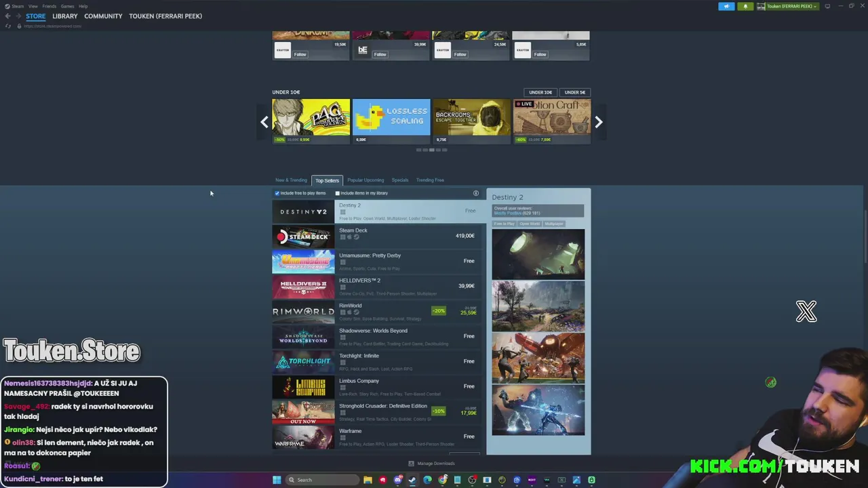This screenshot has height=488, width=868.
Task: Open Microsoft Edge from taskbar
Action: click(427, 480)
